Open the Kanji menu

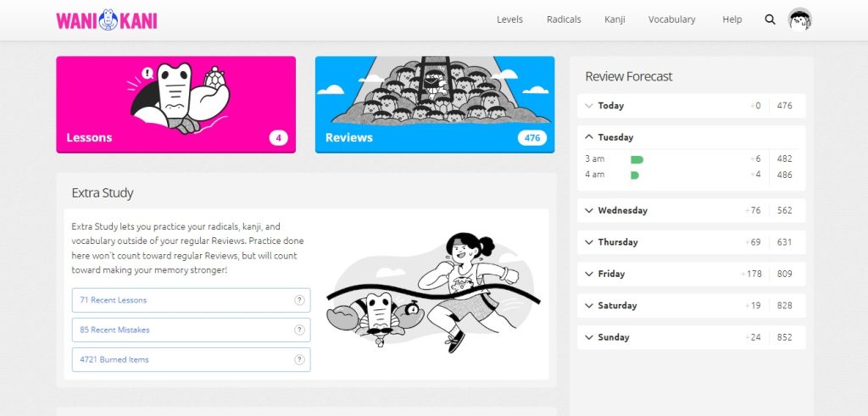[615, 19]
